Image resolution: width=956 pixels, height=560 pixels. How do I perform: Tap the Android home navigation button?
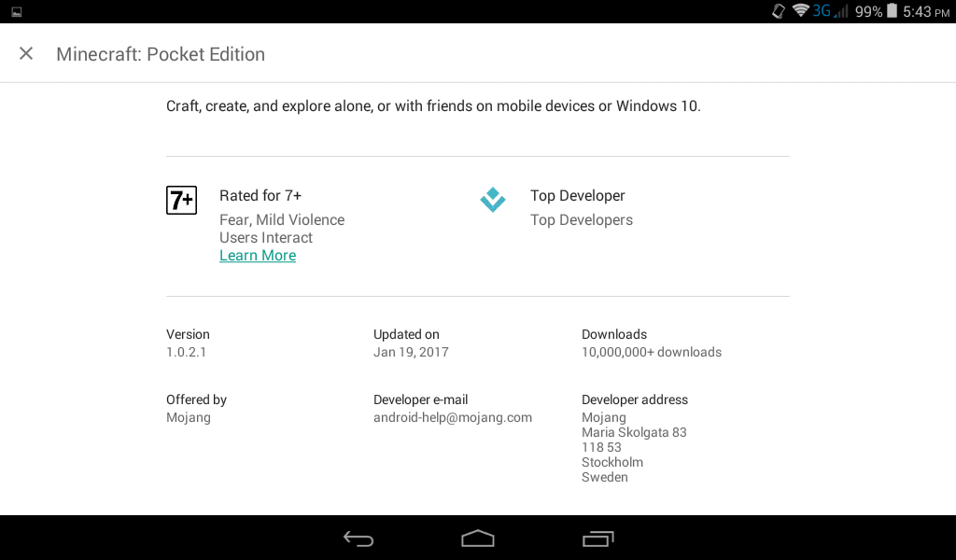(x=478, y=539)
